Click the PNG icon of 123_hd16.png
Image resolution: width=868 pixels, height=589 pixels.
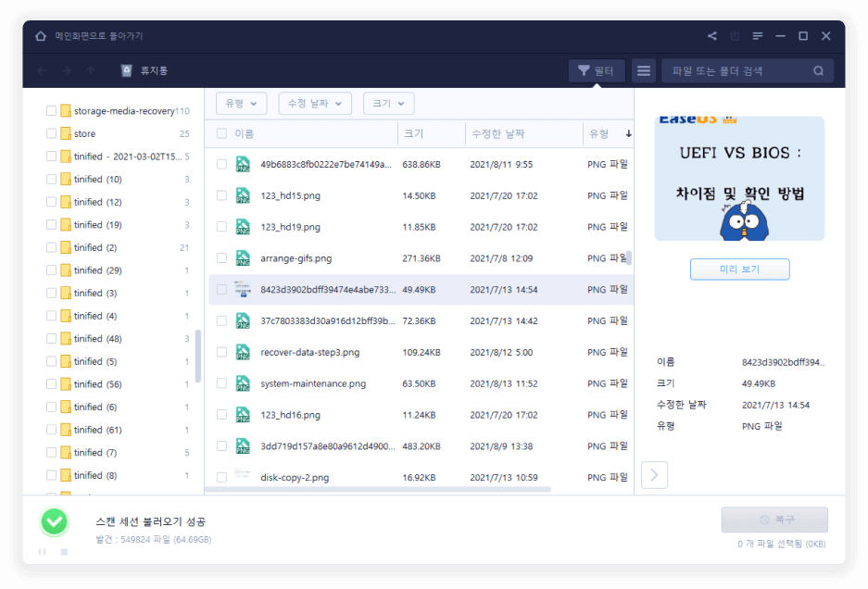point(243,415)
